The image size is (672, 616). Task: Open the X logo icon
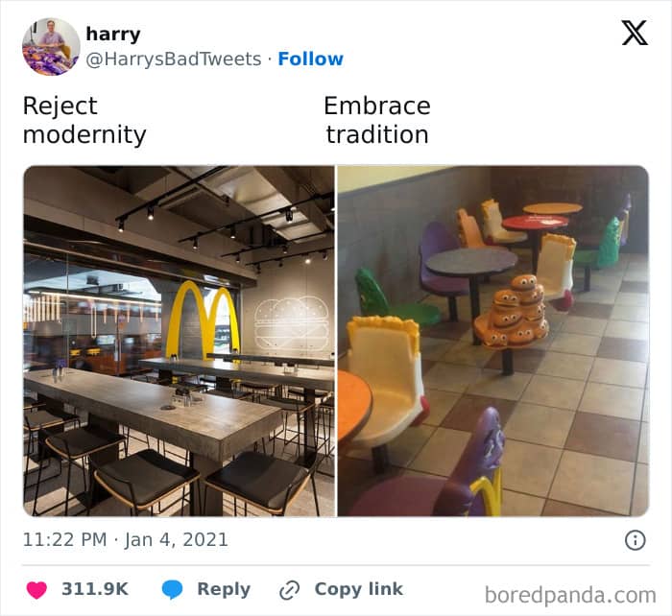tap(635, 32)
